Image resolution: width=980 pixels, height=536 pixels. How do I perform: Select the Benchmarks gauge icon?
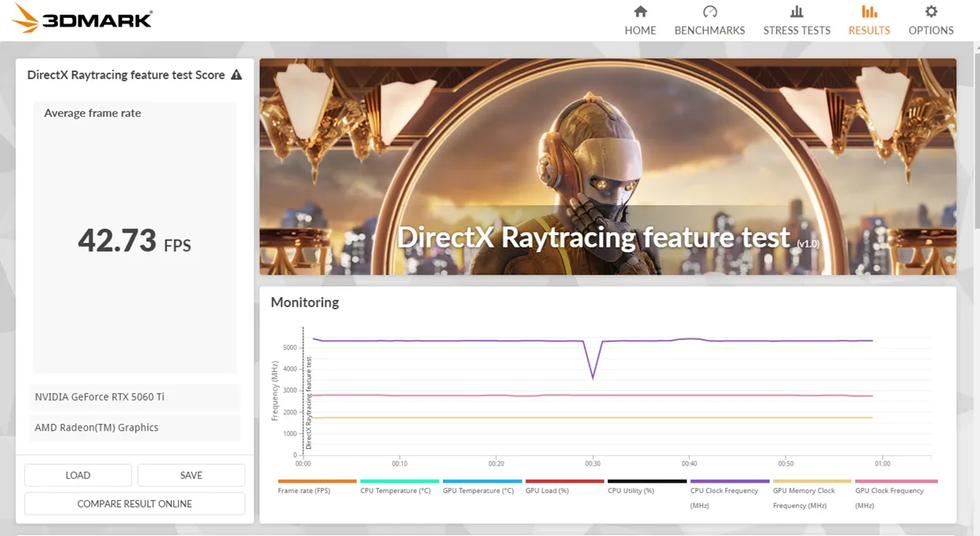click(x=709, y=12)
